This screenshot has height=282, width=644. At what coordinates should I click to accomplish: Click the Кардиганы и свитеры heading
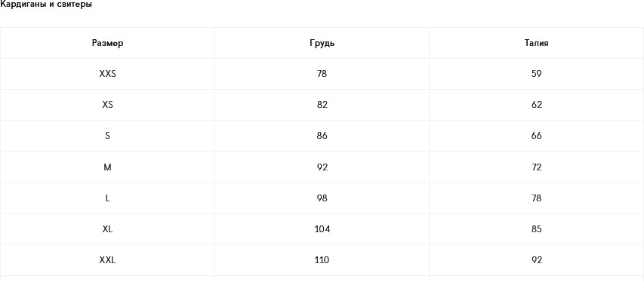[46, 5]
